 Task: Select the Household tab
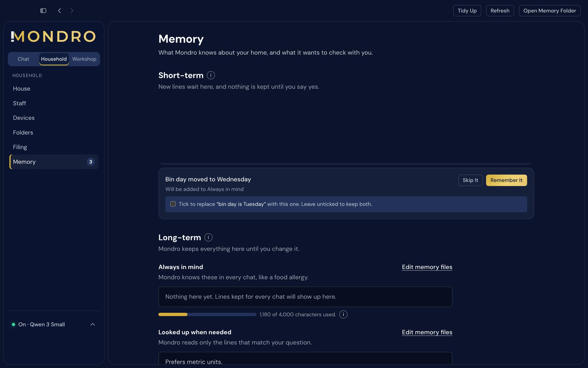click(54, 59)
